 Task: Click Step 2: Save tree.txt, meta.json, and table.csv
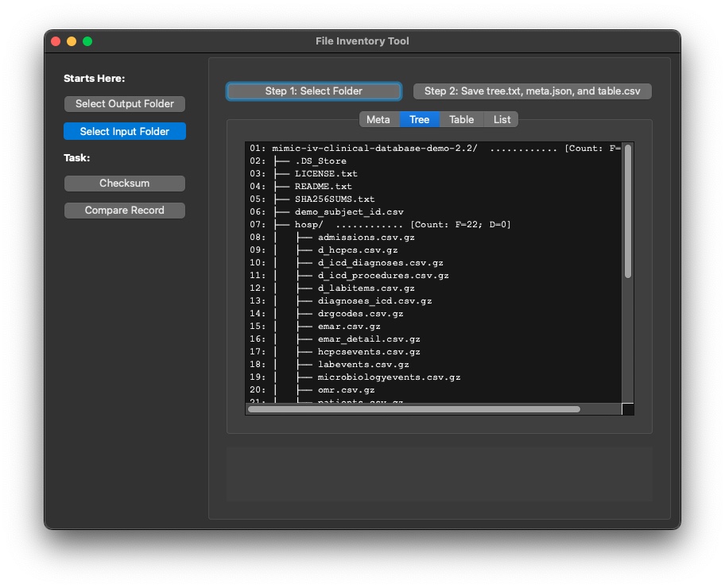(x=532, y=91)
